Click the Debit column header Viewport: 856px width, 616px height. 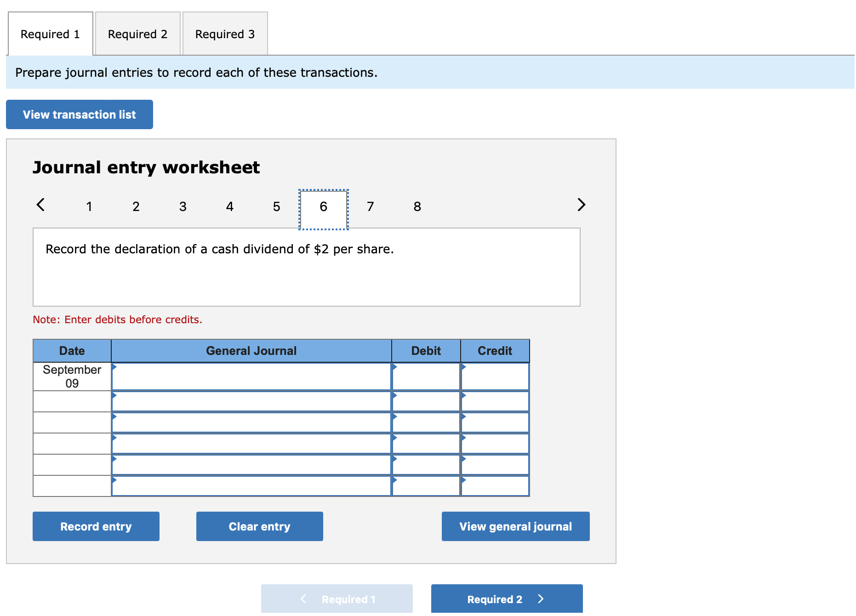coord(426,351)
